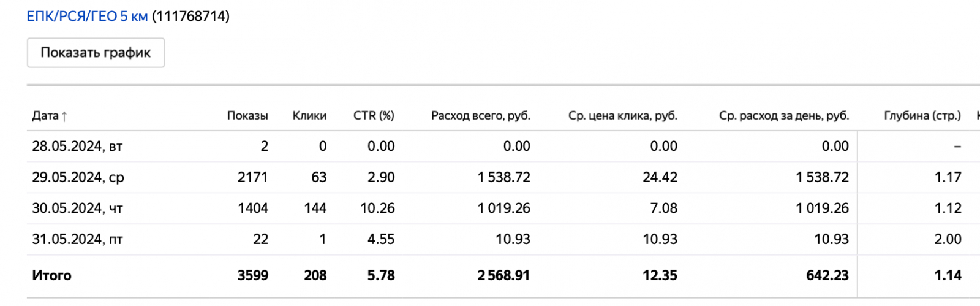
Task: Select the 28.05.2024, вт date row
Action: coord(77,147)
